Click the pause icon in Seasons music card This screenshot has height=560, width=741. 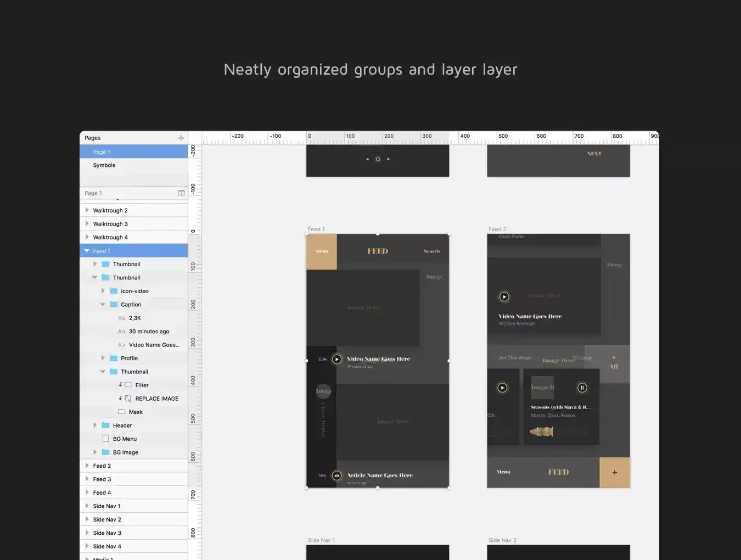pos(582,388)
